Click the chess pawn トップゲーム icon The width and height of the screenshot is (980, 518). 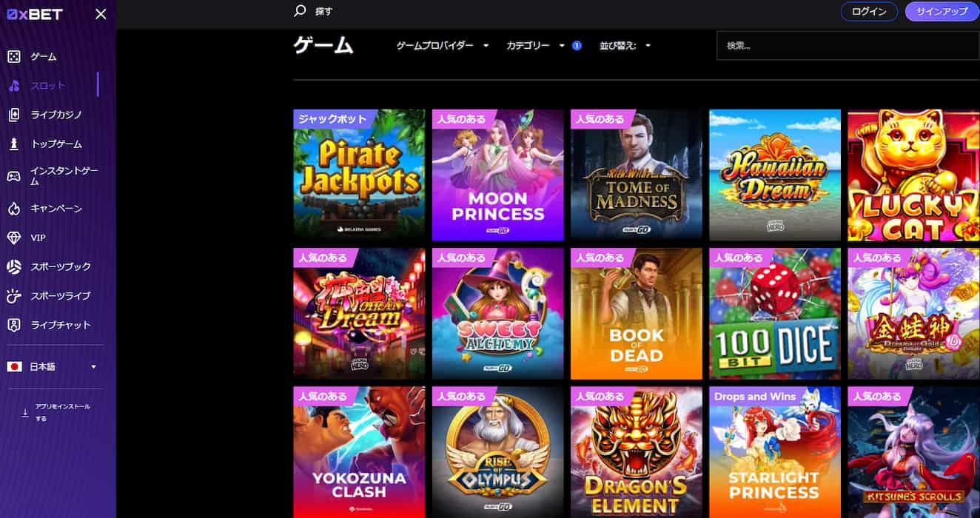pyautogui.click(x=13, y=144)
